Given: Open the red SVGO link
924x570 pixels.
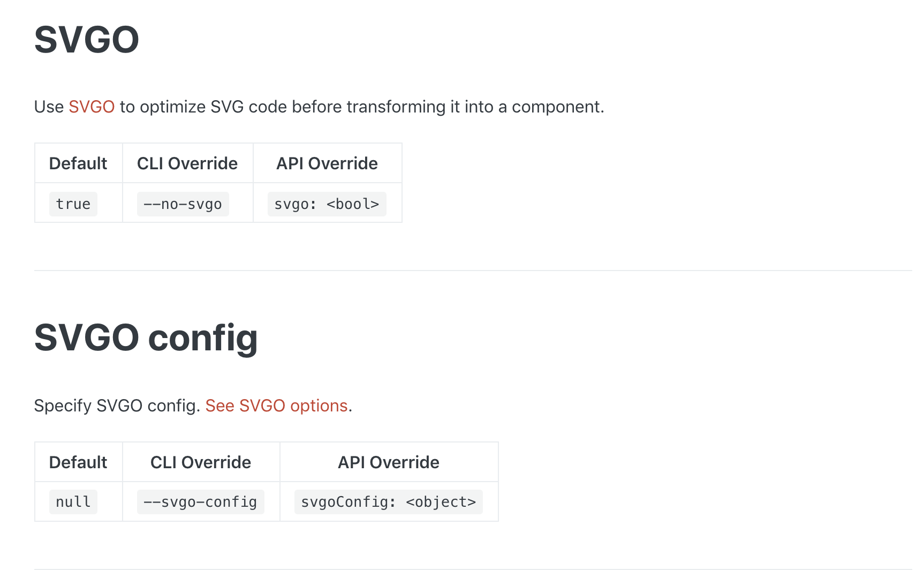Looking at the screenshot, I should (x=92, y=107).
